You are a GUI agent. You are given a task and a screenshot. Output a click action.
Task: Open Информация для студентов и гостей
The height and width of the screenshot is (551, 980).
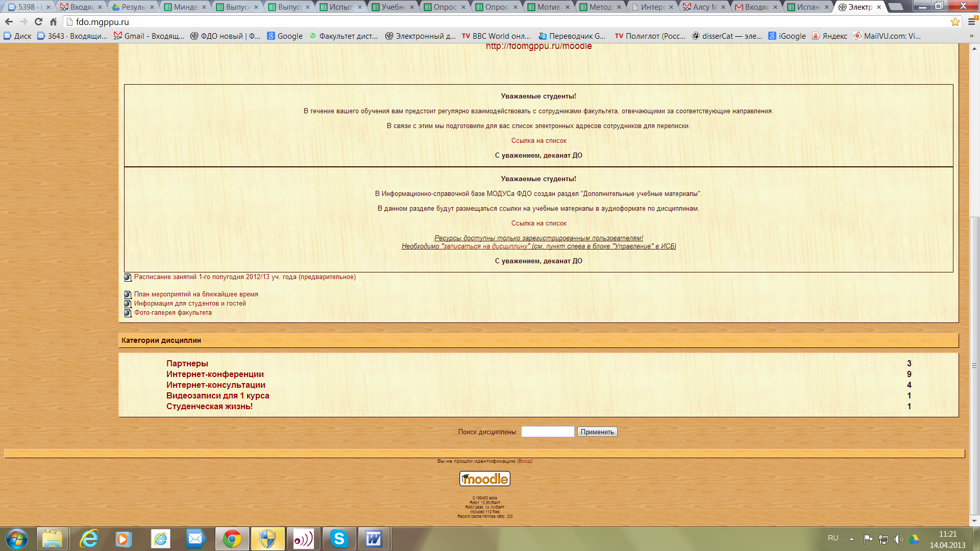point(190,304)
